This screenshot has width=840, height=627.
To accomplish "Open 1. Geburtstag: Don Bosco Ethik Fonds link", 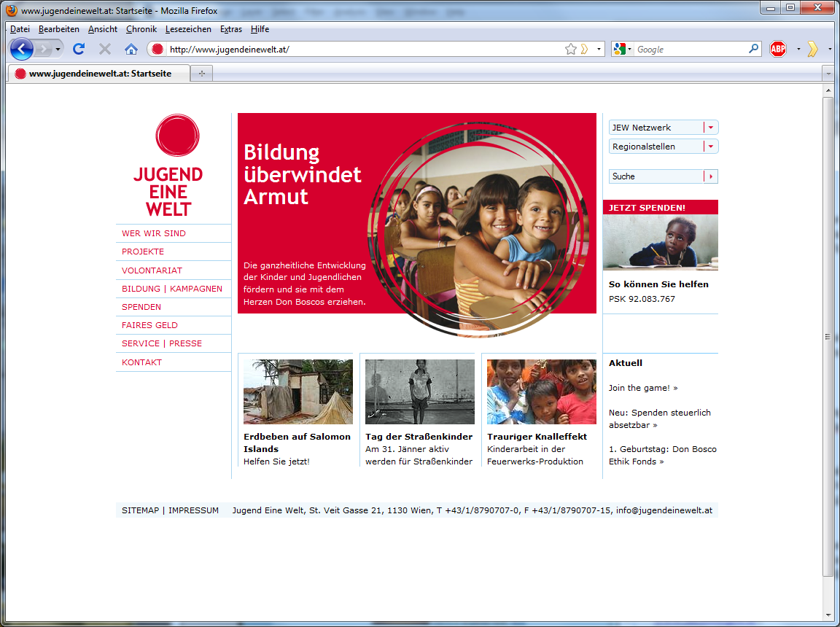I will point(663,455).
